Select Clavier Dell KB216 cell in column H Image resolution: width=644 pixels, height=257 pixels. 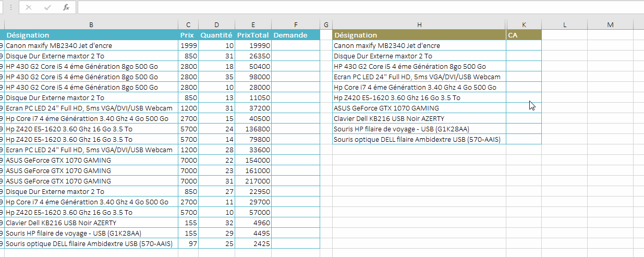point(419,118)
